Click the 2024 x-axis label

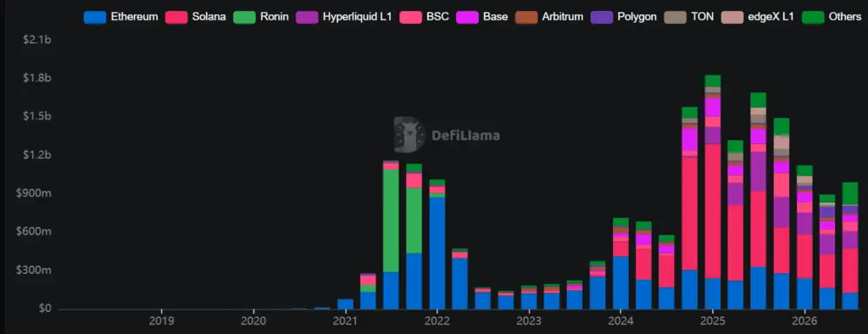click(x=620, y=320)
